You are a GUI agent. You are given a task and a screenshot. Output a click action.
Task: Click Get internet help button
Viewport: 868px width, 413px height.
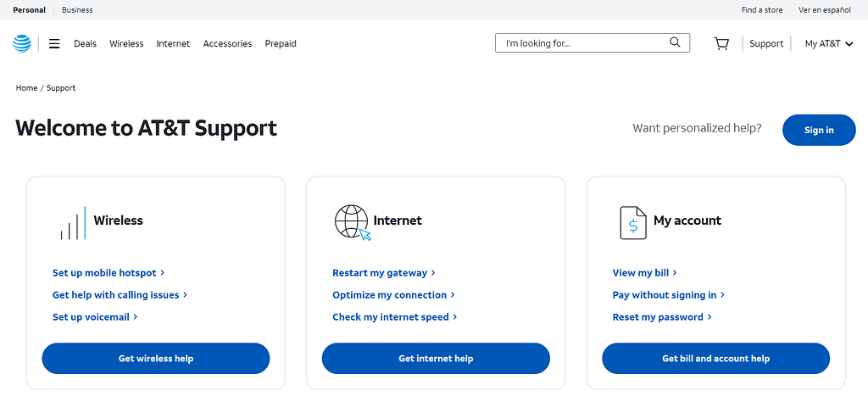(436, 359)
